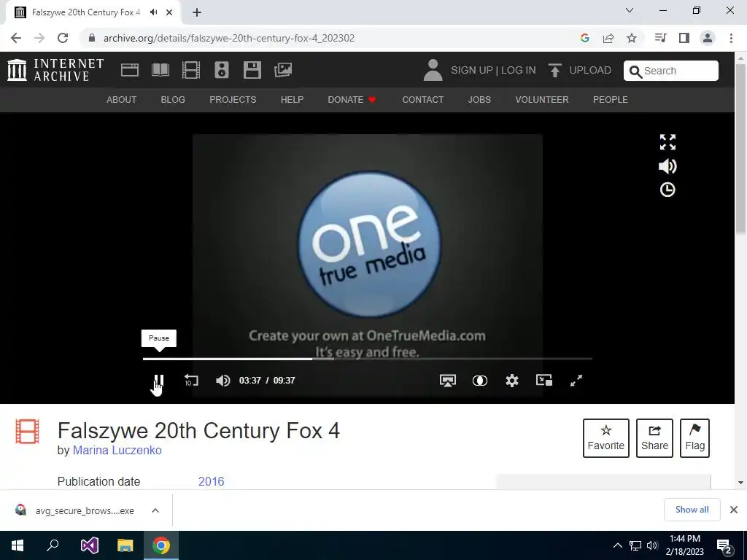Enter fullscreen from player control bar

point(576,381)
